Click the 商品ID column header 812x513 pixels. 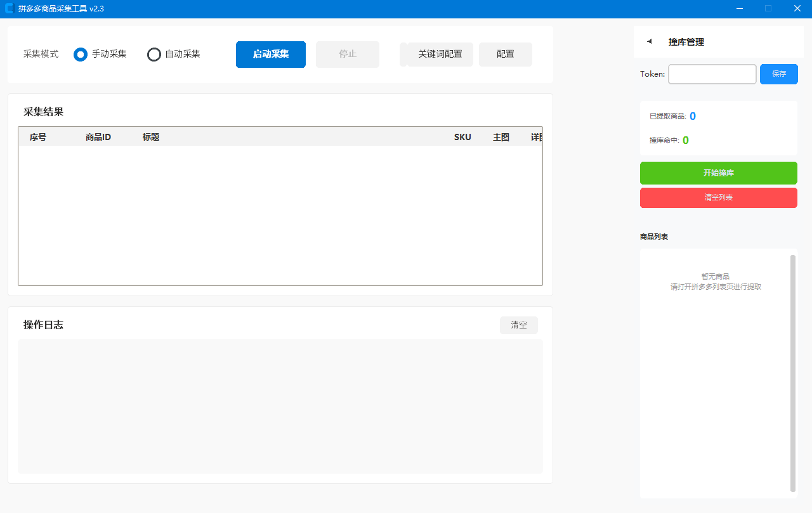click(x=98, y=137)
